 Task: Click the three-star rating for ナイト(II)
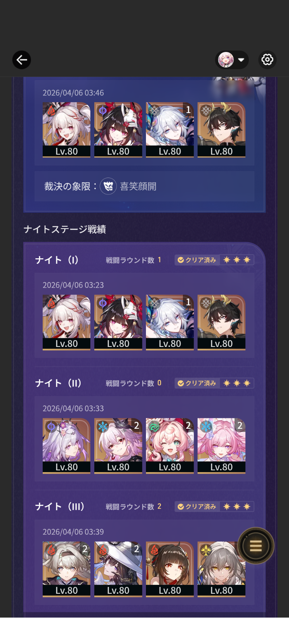(237, 383)
